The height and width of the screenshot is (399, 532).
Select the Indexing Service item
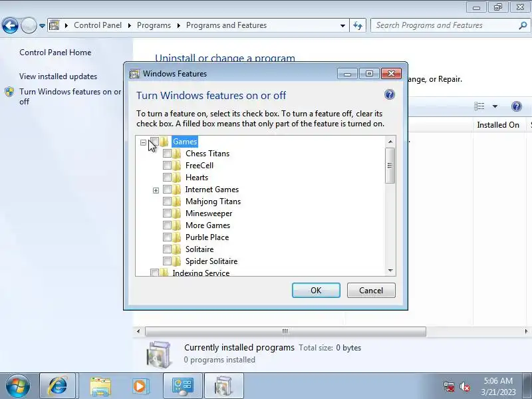pyautogui.click(x=201, y=273)
